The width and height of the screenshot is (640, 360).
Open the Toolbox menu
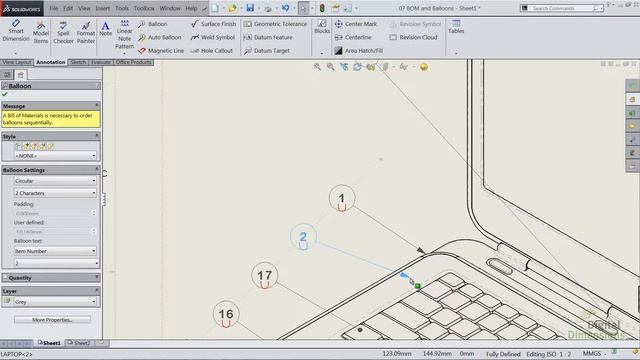(144, 8)
